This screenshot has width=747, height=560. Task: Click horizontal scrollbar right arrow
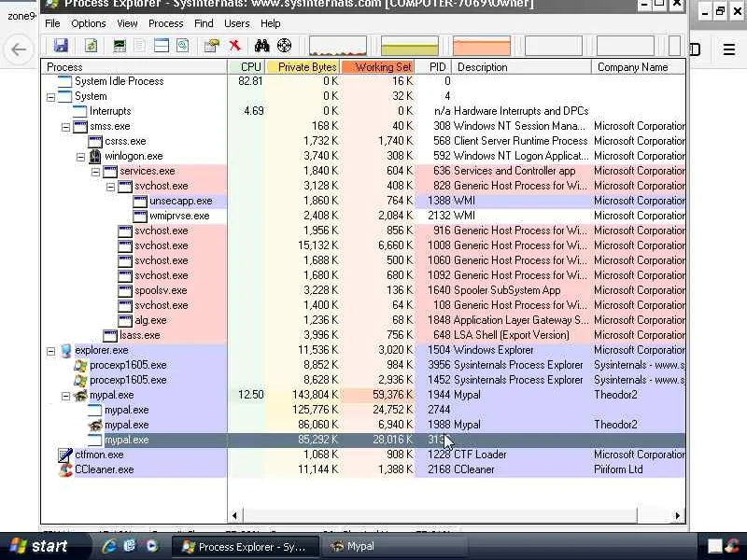pos(678,515)
